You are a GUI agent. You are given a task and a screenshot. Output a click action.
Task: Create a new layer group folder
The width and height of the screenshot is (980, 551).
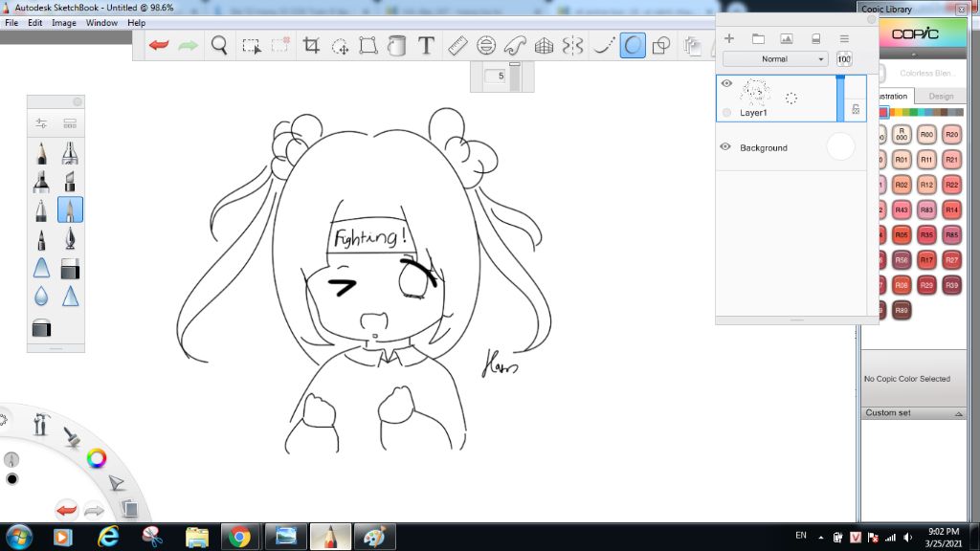tap(758, 38)
